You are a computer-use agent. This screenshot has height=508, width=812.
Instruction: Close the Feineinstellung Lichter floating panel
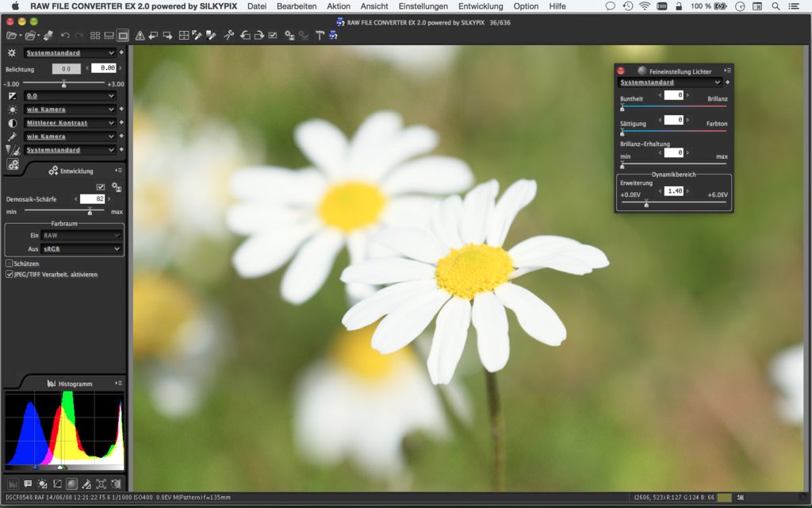click(621, 71)
